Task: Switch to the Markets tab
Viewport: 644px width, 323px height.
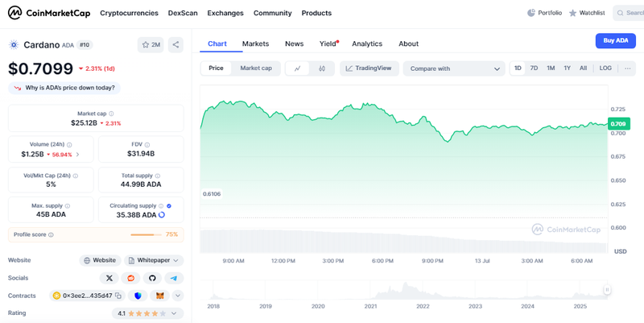Action: 255,43
